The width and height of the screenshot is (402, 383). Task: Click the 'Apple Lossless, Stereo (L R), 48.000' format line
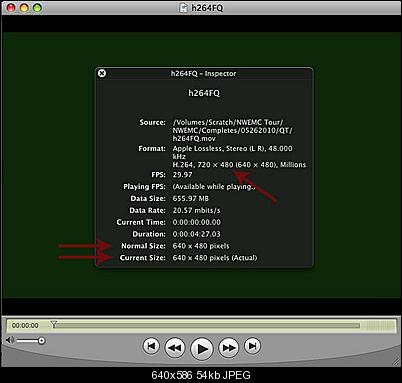pyautogui.click(x=232, y=148)
